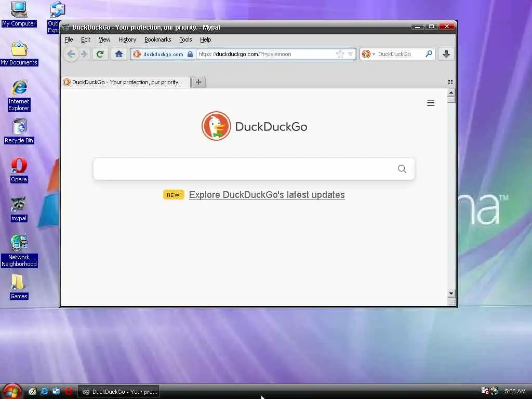Go forward with the forward arrow button
This screenshot has width=532, height=399.
coord(84,54)
